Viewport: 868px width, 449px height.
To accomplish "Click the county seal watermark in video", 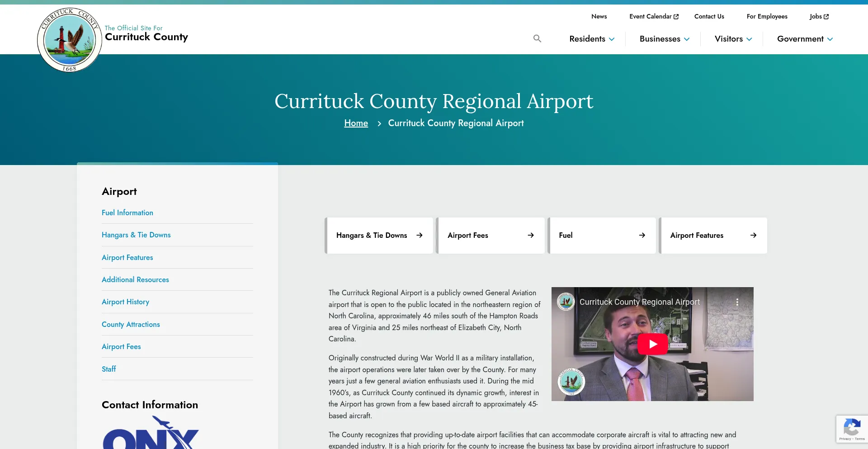I will 571,382.
